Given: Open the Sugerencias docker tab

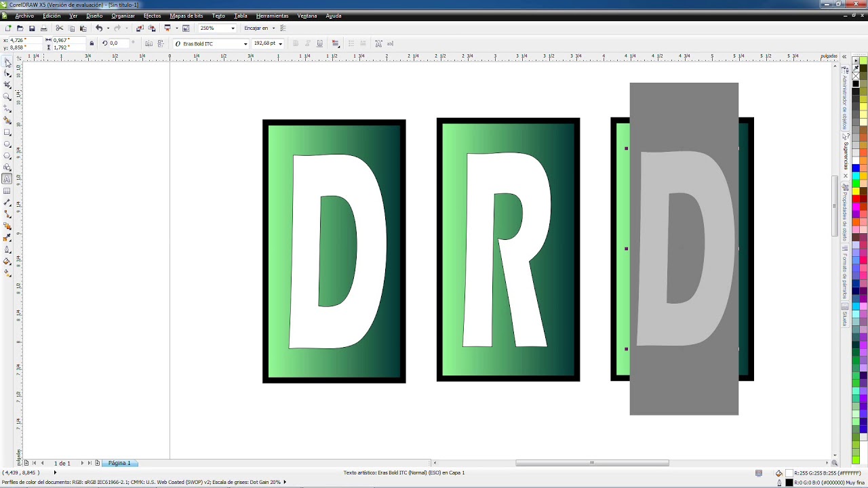Looking at the screenshot, I should tap(846, 155).
